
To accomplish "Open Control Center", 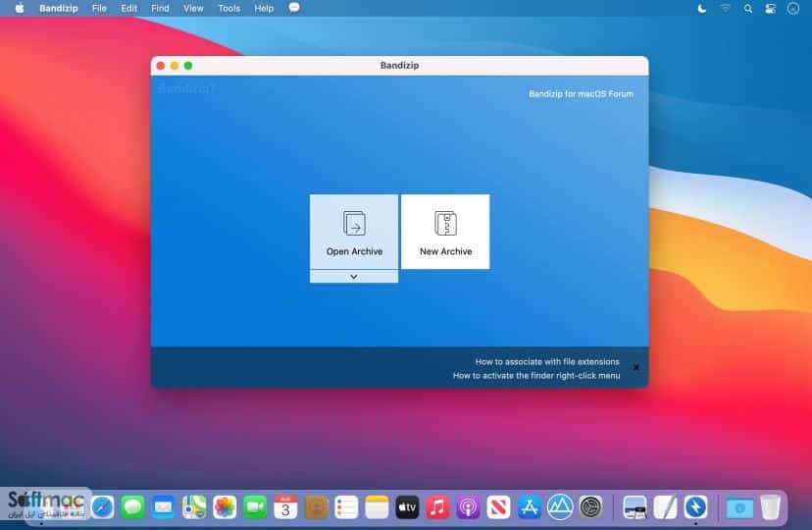I will (771, 8).
